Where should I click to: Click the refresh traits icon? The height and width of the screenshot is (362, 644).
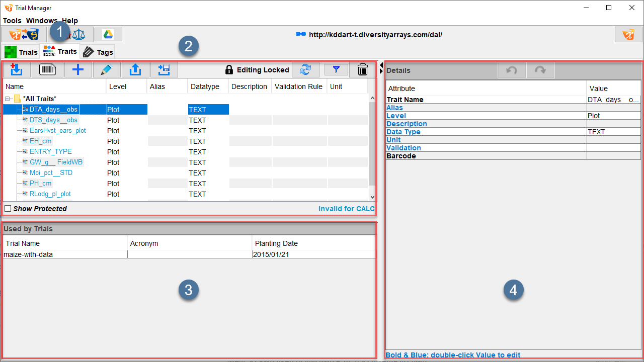pos(305,70)
